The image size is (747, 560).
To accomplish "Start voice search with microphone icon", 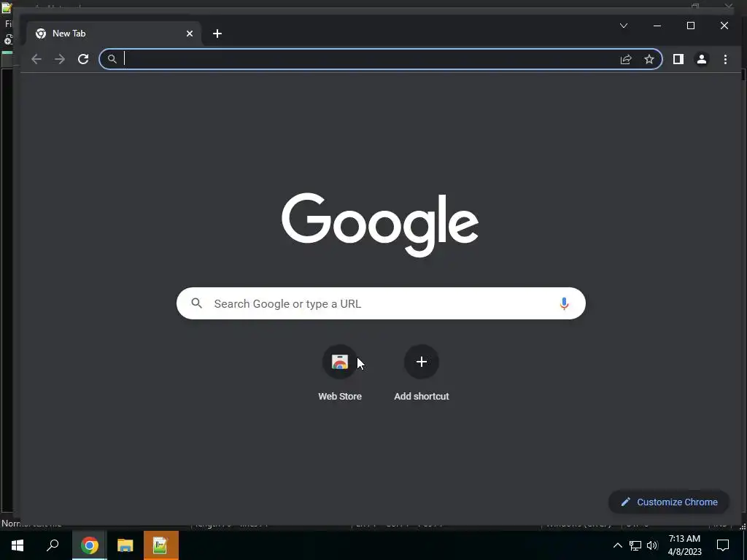I will coord(564,303).
